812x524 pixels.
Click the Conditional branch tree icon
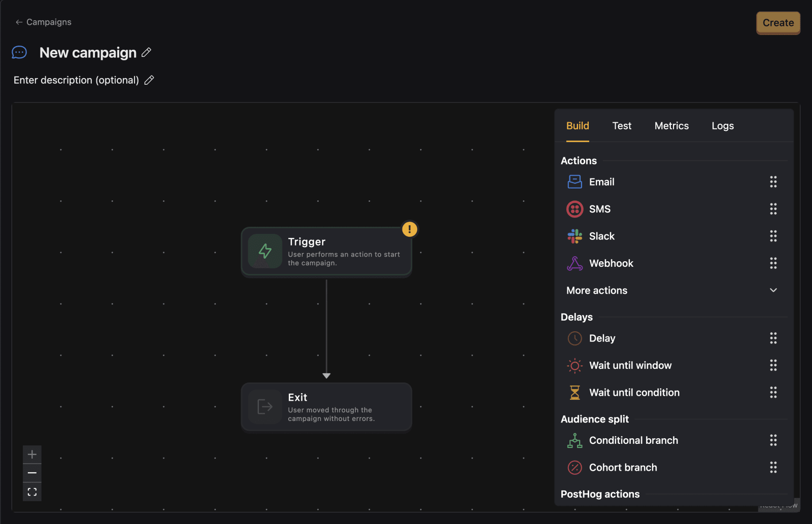pos(574,440)
